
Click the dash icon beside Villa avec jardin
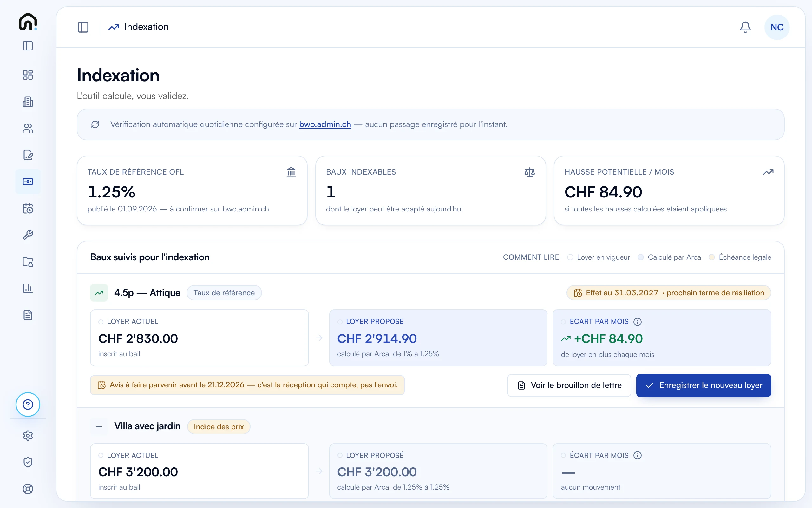pyautogui.click(x=99, y=427)
